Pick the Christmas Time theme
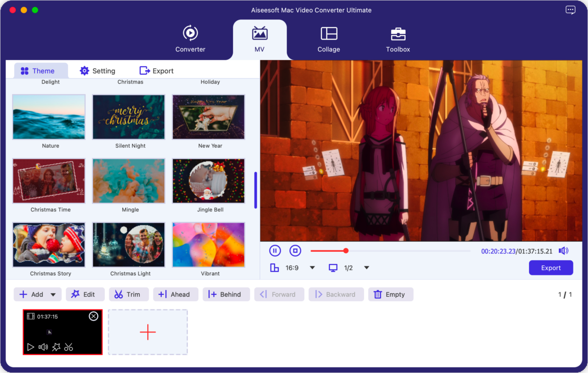The height and width of the screenshot is (373, 588). click(49, 181)
